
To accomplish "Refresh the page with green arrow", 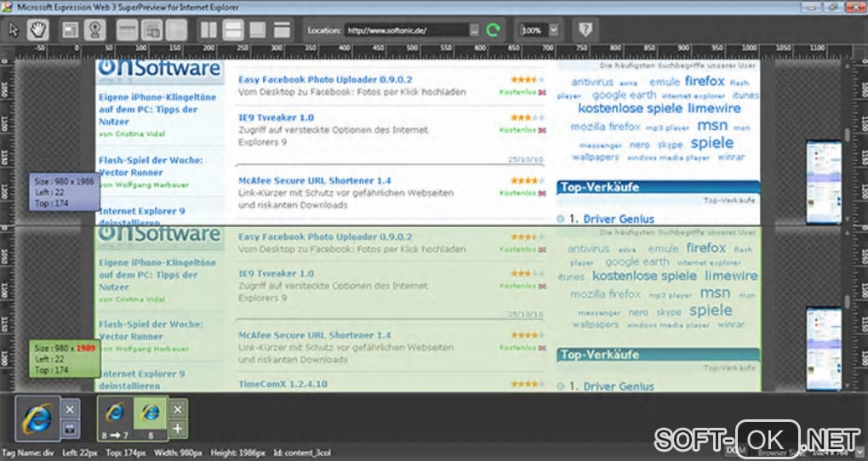I will point(493,30).
